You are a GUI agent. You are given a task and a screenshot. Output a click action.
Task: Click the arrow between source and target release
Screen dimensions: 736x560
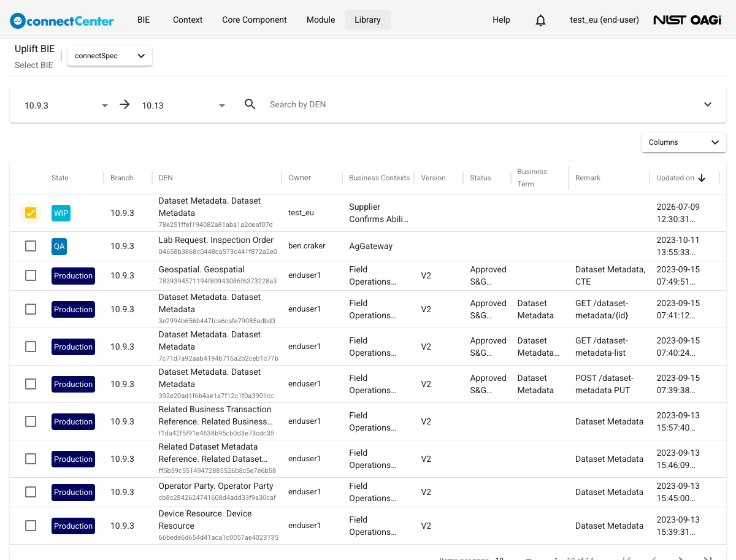[x=125, y=104]
